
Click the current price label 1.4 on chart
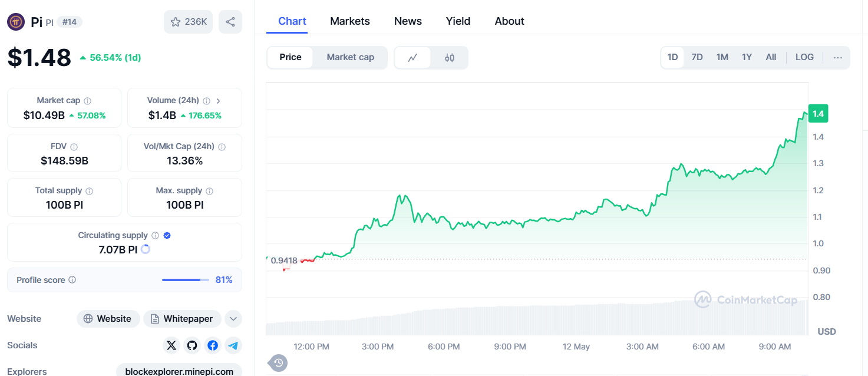(x=818, y=114)
